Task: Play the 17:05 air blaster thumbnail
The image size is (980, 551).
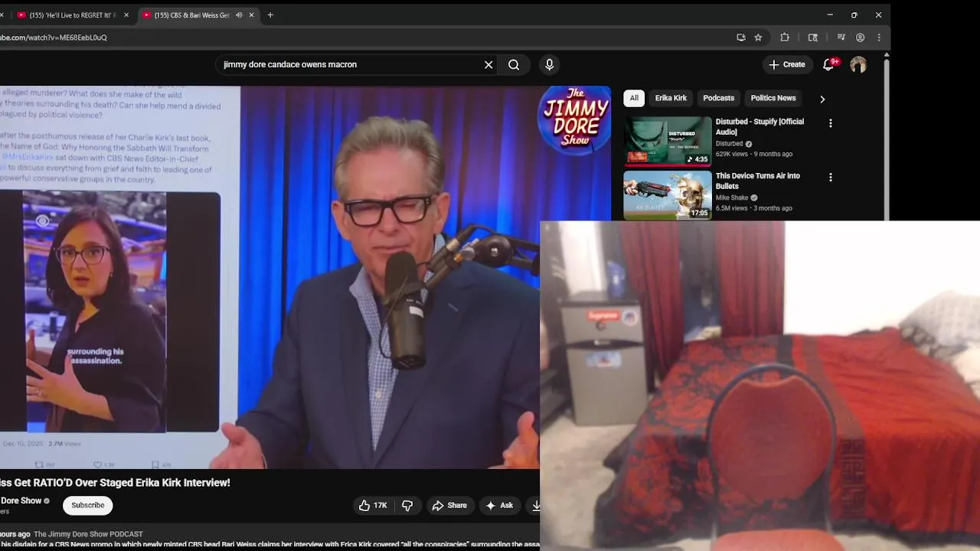Action: [668, 195]
